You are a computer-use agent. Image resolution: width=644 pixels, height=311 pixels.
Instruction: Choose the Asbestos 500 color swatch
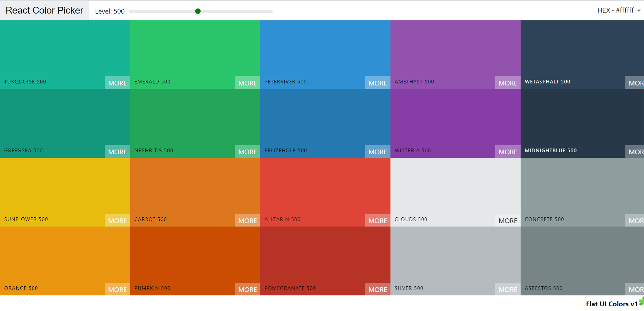pos(582,261)
